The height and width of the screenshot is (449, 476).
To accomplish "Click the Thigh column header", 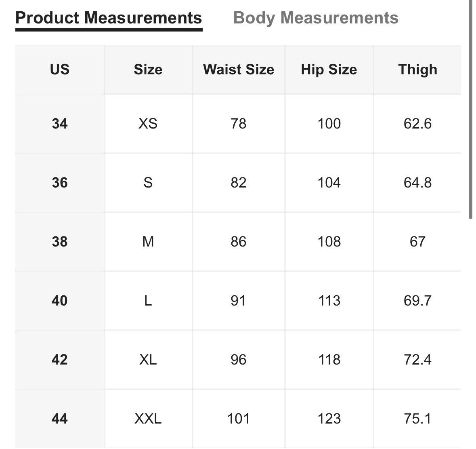I will (417, 70).
